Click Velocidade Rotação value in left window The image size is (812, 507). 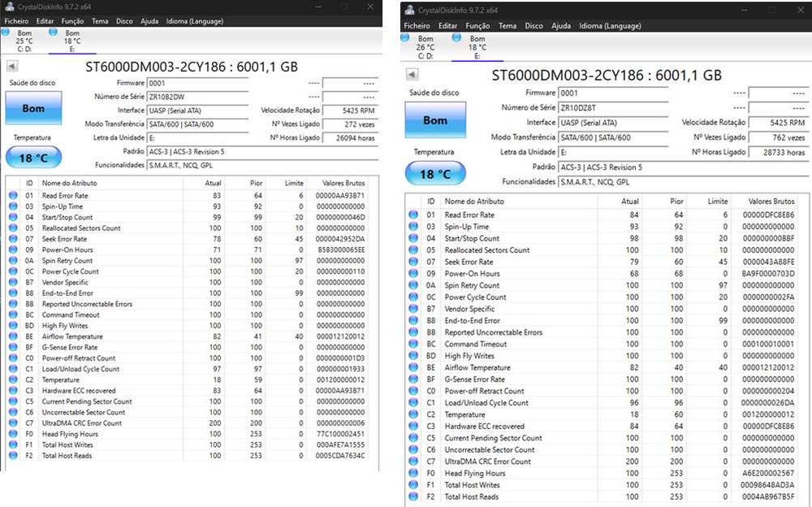tap(351, 110)
